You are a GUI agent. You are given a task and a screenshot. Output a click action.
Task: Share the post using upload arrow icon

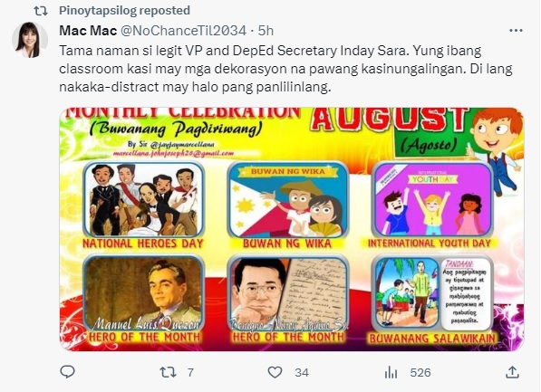[x=513, y=372]
